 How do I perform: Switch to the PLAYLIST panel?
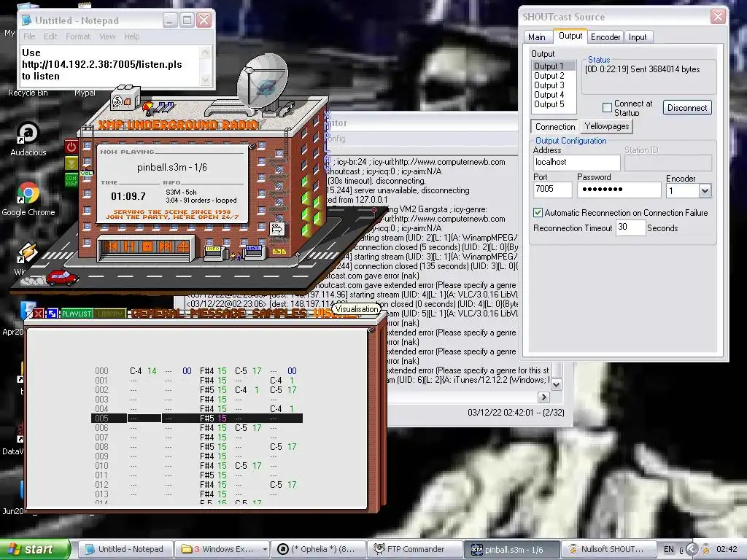pyautogui.click(x=77, y=314)
